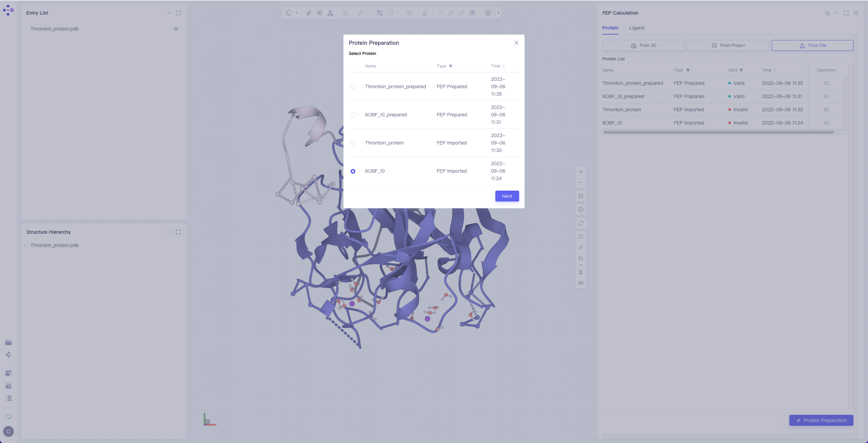Click the protein ribbon toolbar icon

click(x=309, y=13)
